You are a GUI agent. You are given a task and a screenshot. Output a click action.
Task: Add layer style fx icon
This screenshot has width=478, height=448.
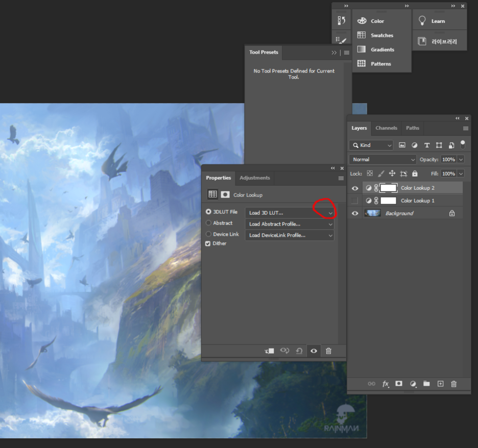pos(386,384)
